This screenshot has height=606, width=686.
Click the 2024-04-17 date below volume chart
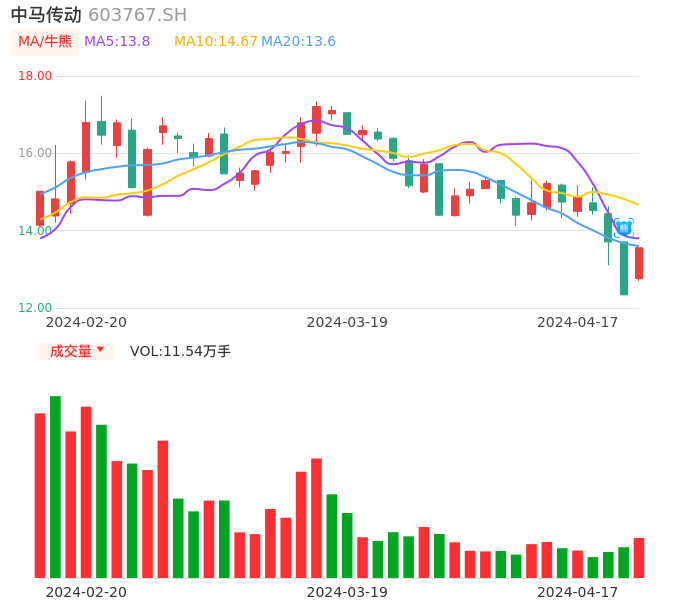577,592
